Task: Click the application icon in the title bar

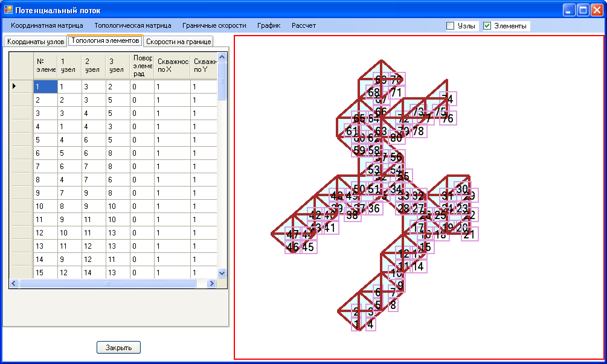Action: [x=8, y=10]
